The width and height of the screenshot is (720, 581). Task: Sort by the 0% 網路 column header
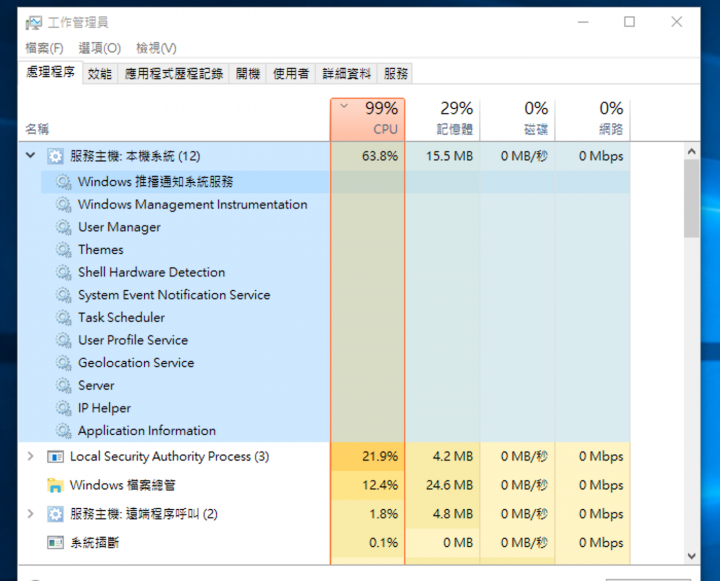(x=592, y=119)
